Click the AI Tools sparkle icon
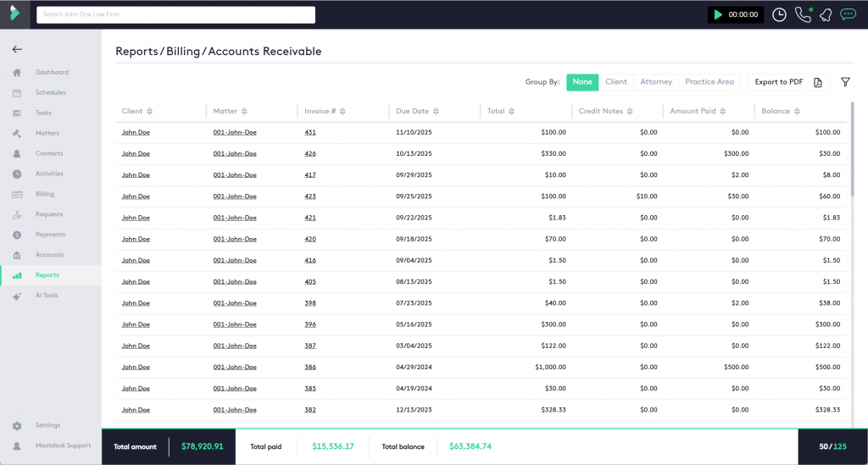868x465 pixels. (x=17, y=296)
